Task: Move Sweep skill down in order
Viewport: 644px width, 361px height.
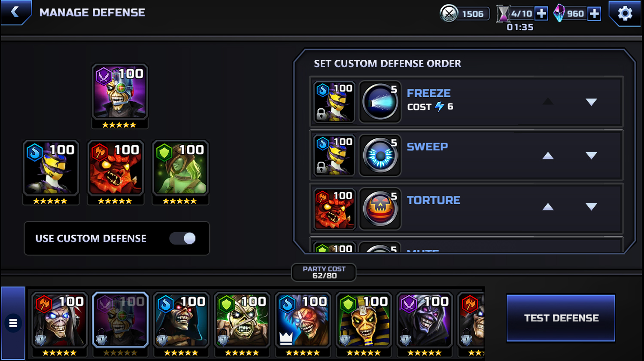Action: pyautogui.click(x=591, y=156)
